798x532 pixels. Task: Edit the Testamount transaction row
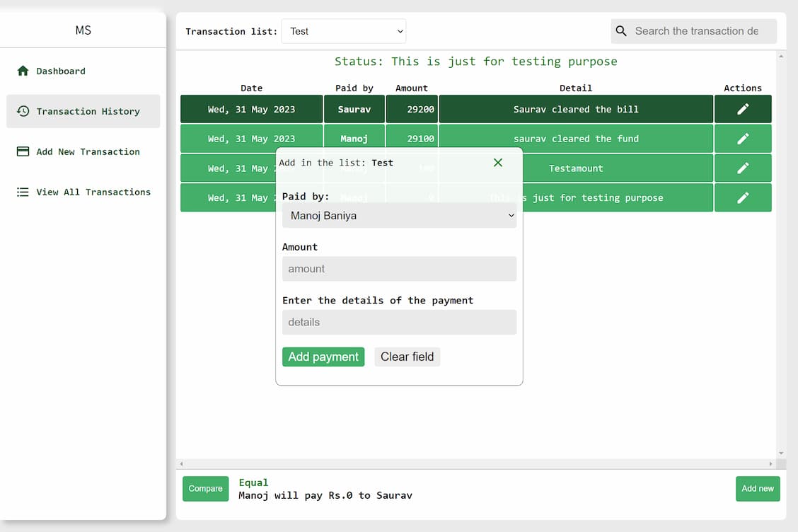point(743,168)
